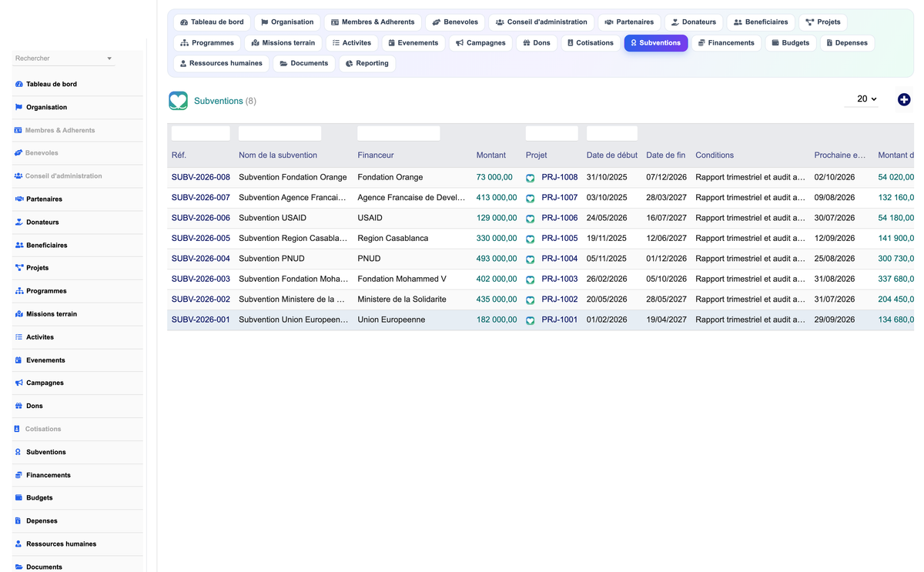
Task: Open Ressources humaines entry in sidebar
Action: tap(78, 544)
